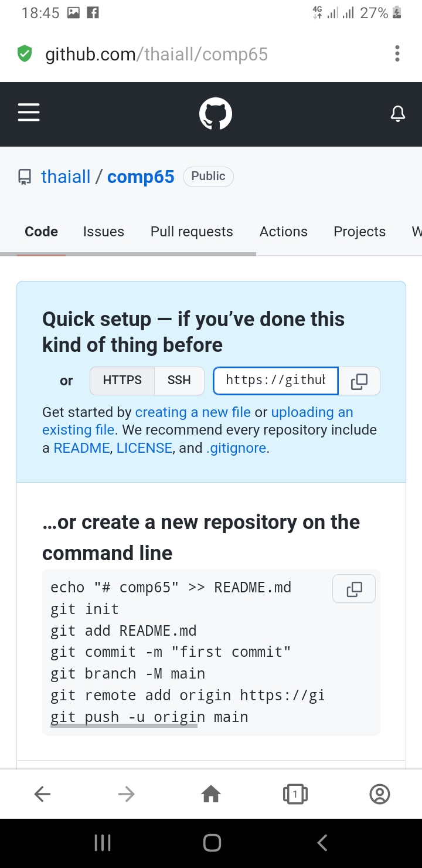
Task: Open notifications bell
Action: (398, 114)
